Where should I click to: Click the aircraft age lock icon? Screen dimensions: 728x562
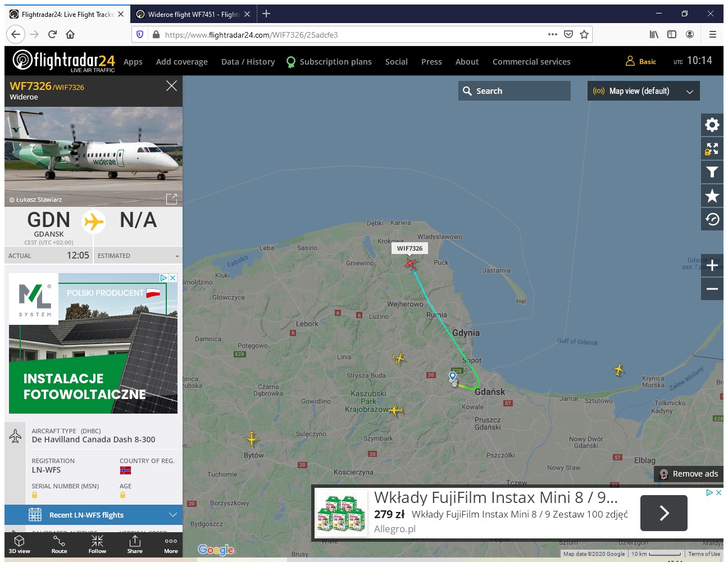coord(122,495)
